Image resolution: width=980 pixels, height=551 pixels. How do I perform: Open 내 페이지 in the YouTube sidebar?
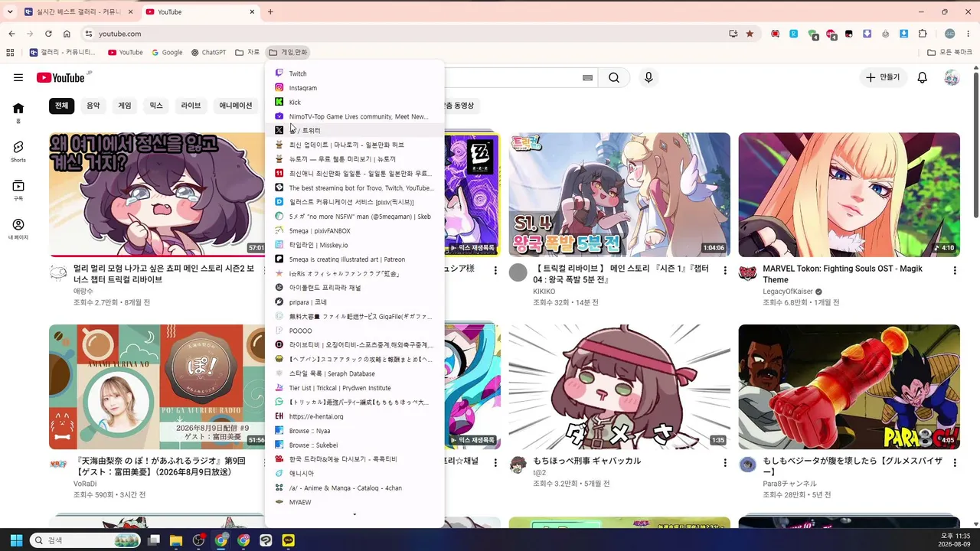tap(18, 229)
